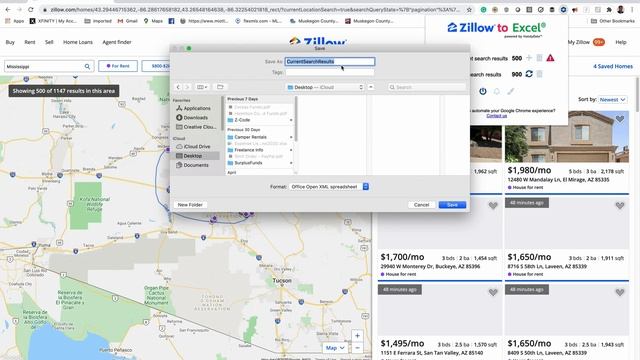
Task: Go back in Save dialog navigation
Action: click(x=178, y=87)
